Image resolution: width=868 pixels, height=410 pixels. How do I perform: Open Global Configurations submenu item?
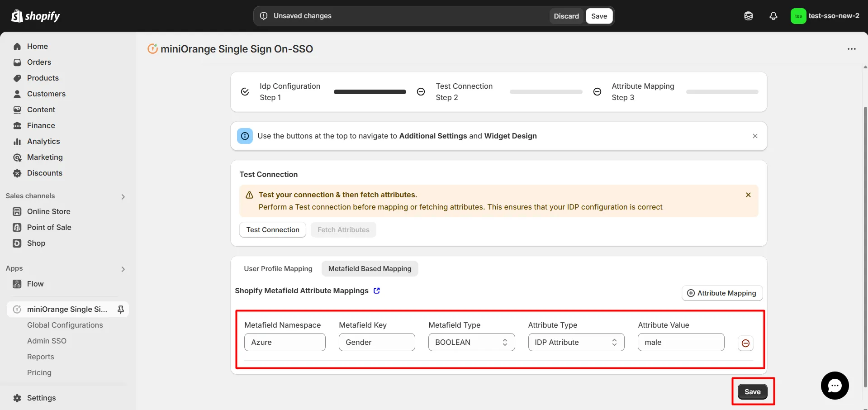point(65,325)
